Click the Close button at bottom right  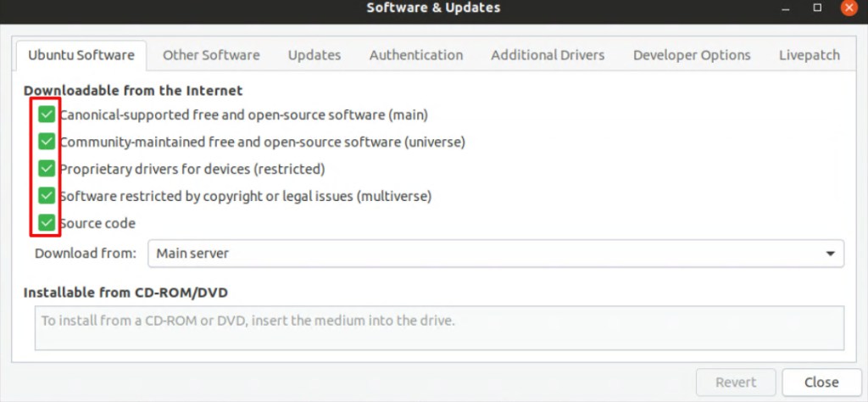821,382
